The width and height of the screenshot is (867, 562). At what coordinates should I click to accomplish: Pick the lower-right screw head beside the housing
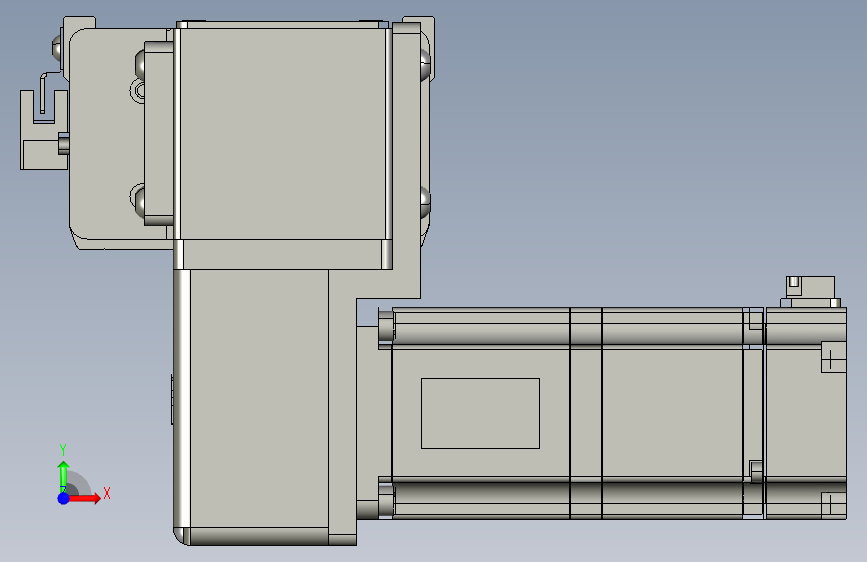coord(425,202)
